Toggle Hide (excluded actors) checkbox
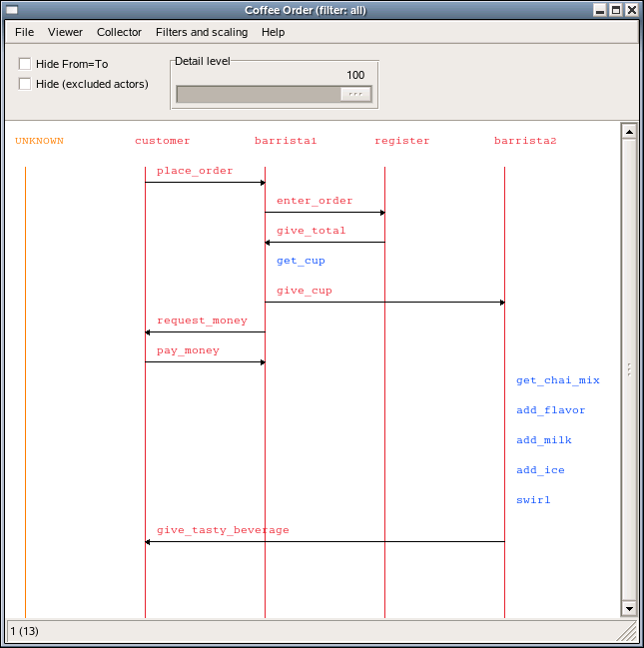The width and height of the screenshot is (644, 648). pos(25,84)
